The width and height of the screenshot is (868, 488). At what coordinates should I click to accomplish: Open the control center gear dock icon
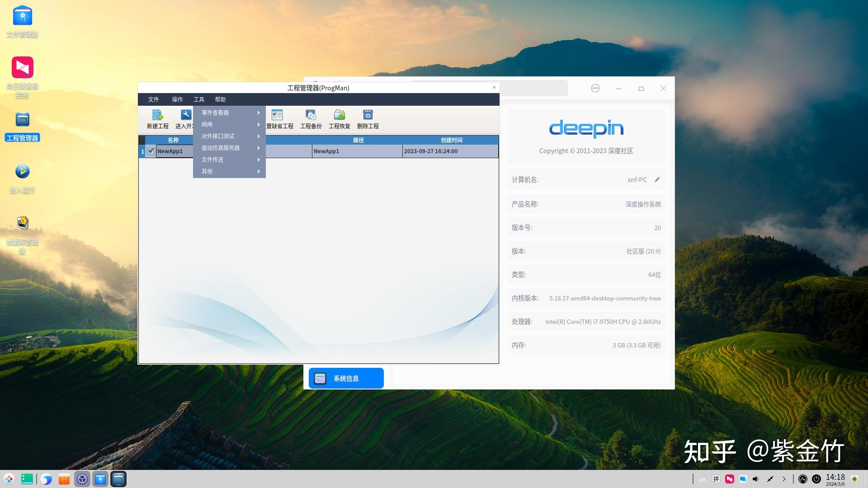pos(82,479)
